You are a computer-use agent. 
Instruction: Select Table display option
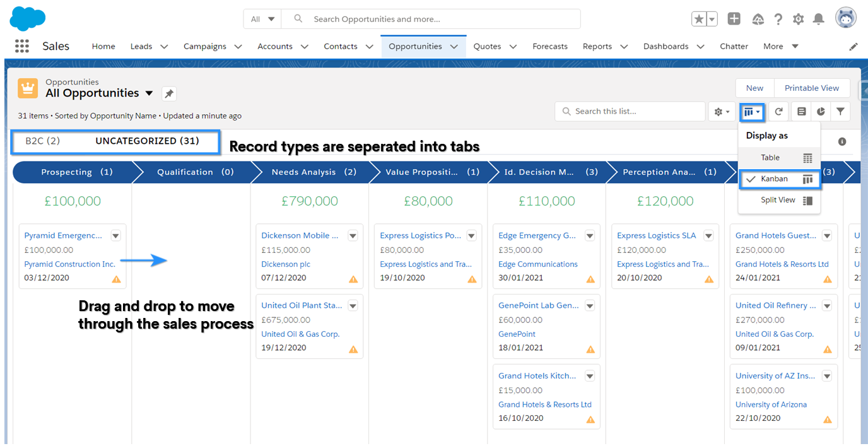pyautogui.click(x=779, y=158)
